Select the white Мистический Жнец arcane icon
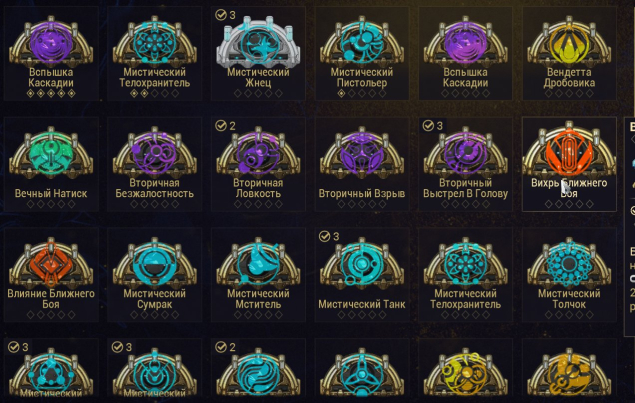Screen dimensions: 635x403 tap(258, 43)
